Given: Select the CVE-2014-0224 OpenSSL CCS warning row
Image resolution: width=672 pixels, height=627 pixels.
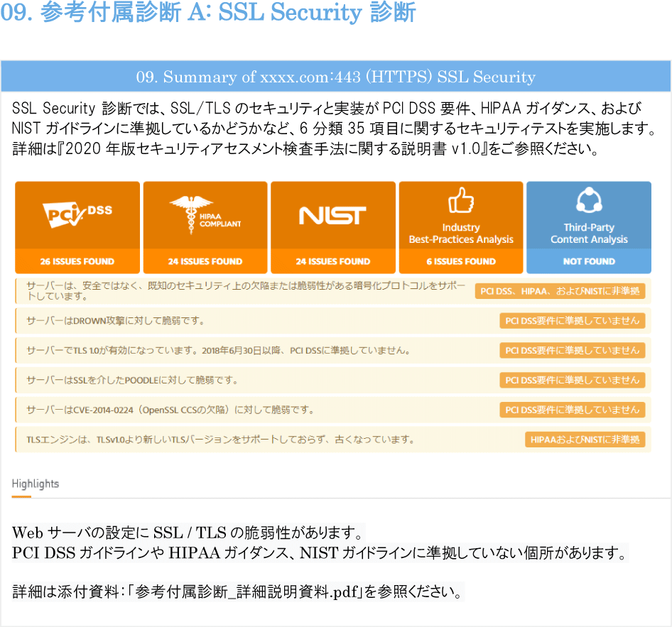Looking at the screenshot, I should (333, 410).
